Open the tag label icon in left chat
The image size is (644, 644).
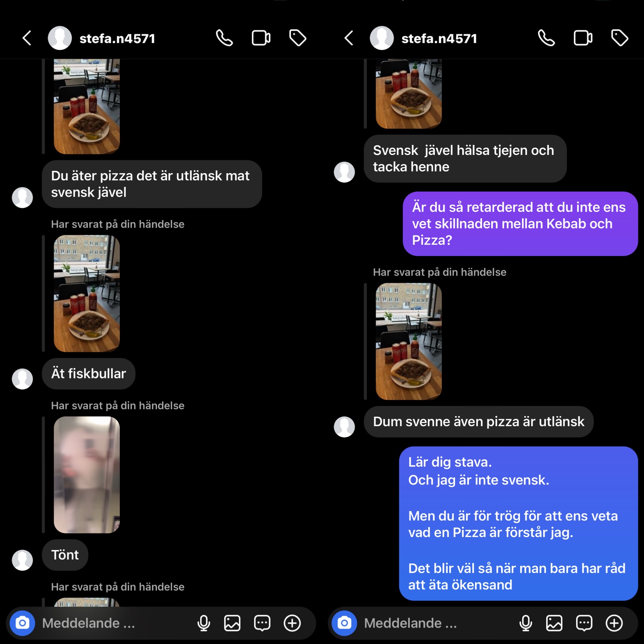pos(297,38)
